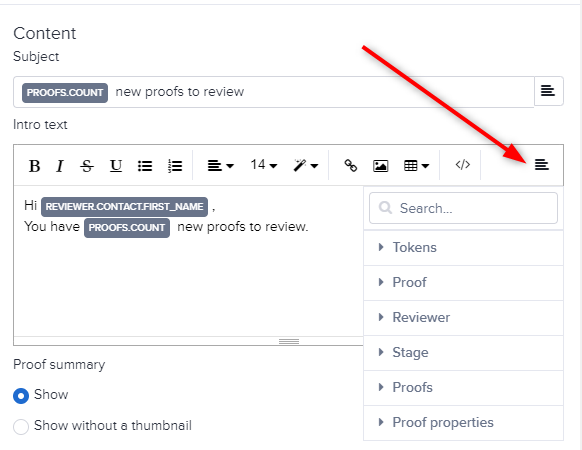Select PROOFS.COUNT token in Subject

(x=65, y=92)
